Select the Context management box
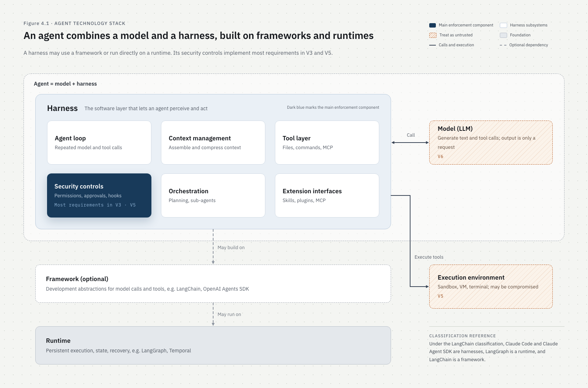Screen dimensions: 588x388 [x=213, y=143]
